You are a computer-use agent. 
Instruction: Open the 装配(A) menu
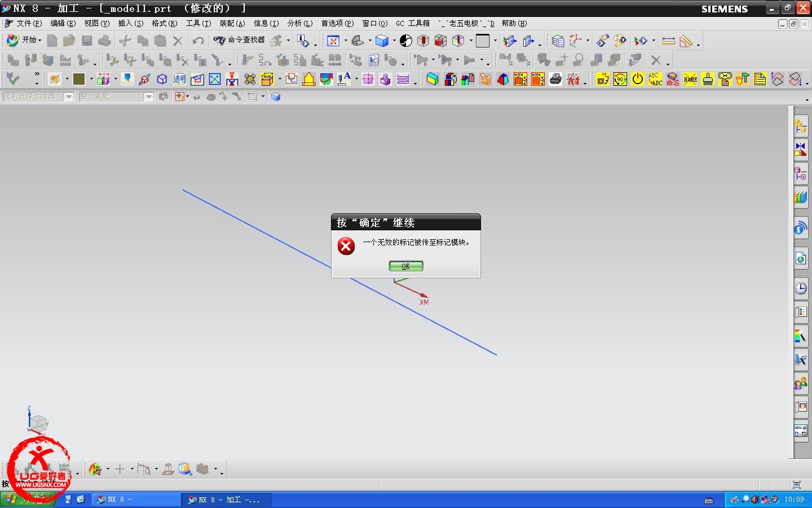tap(232, 23)
